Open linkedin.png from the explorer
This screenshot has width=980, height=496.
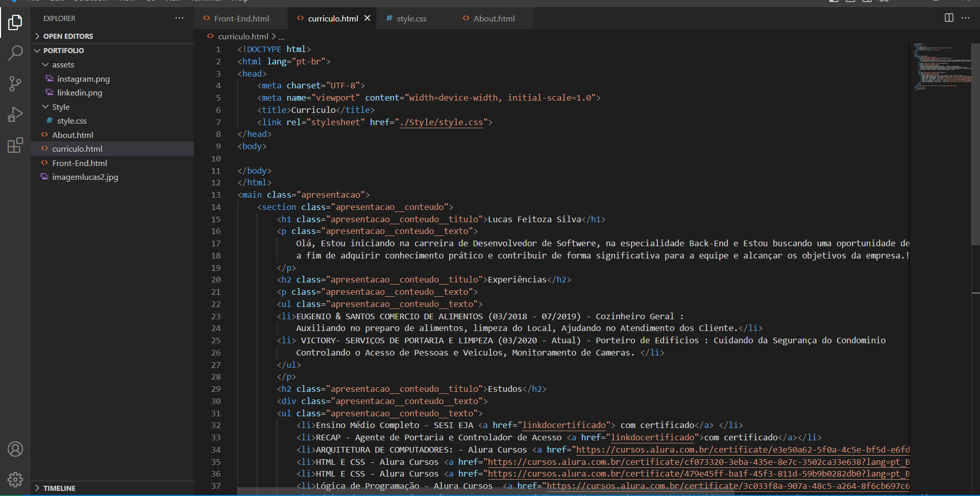click(80, 92)
